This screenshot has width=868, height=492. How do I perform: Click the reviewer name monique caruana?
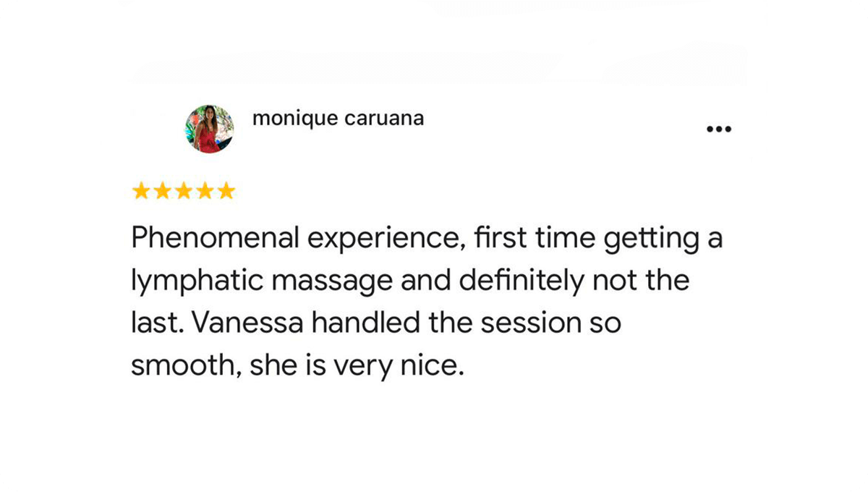[338, 119]
